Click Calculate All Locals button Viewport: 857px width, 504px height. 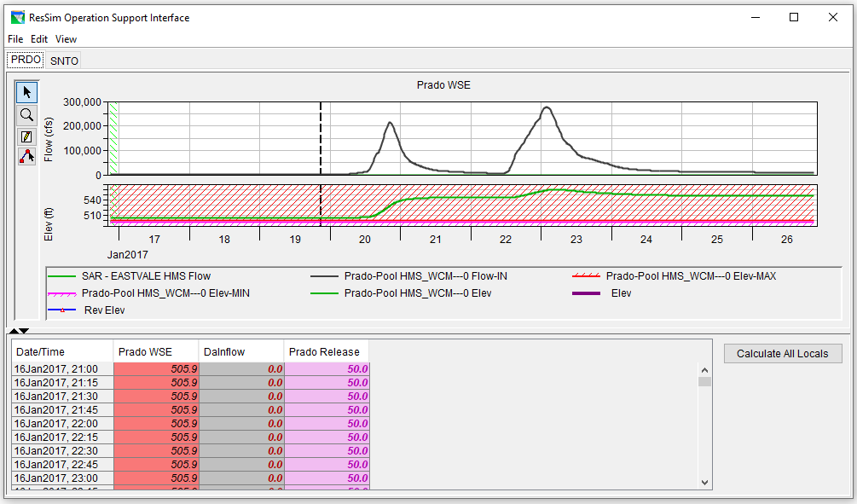click(783, 354)
